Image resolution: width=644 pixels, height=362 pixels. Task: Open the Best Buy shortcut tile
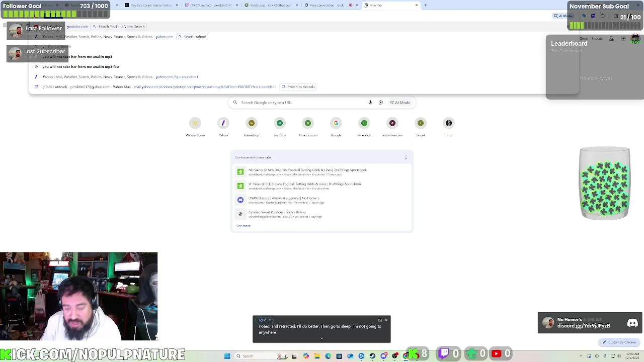(280, 127)
